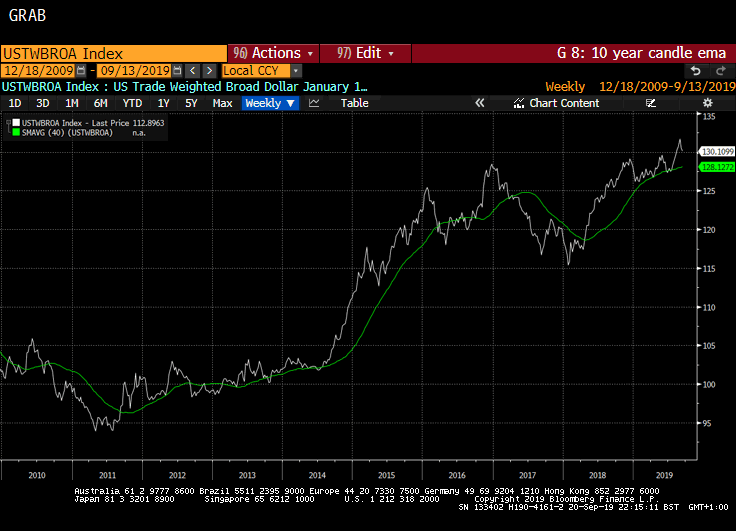Click the SMAVG (40) (USTWBROA) legend entry
The width and height of the screenshot is (736, 531).
pos(67,133)
